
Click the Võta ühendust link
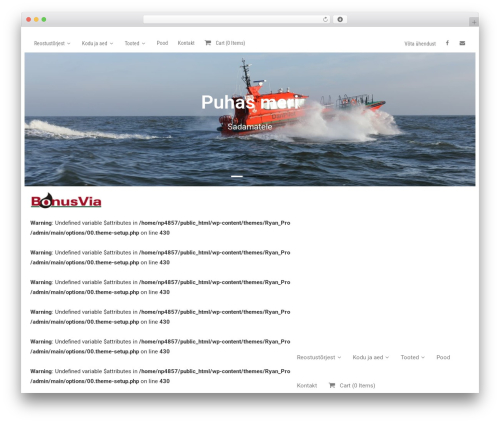(x=420, y=43)
